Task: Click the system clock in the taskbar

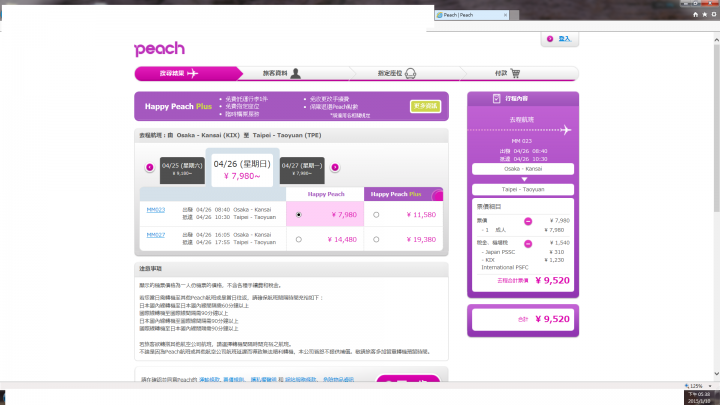Action: pos(699,398)
